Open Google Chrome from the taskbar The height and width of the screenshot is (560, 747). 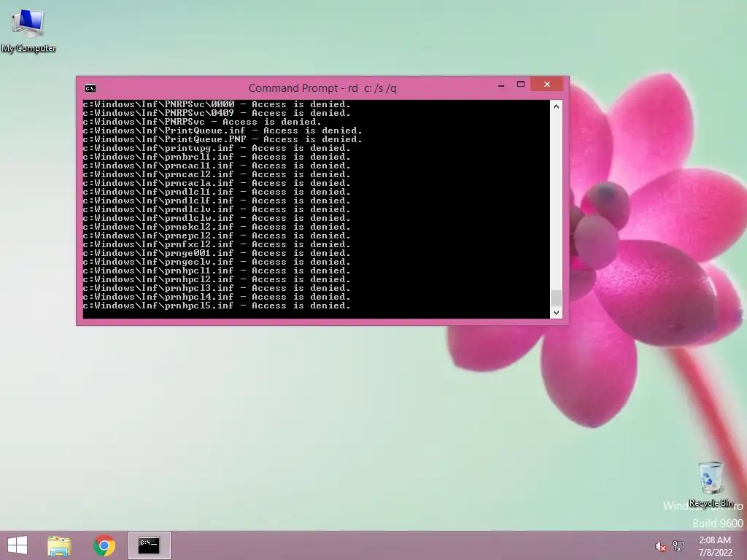point(104,545)
